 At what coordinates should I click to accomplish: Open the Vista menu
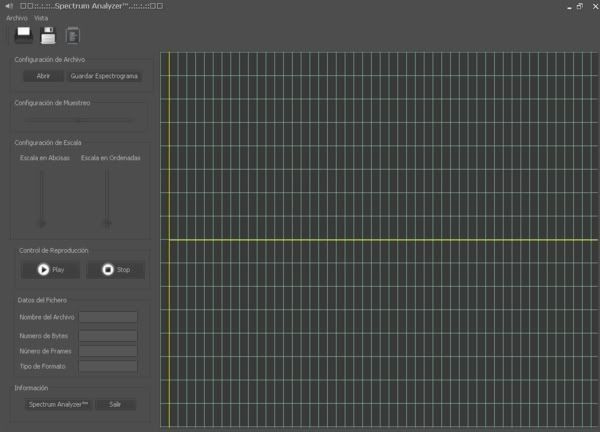(41, 18)
